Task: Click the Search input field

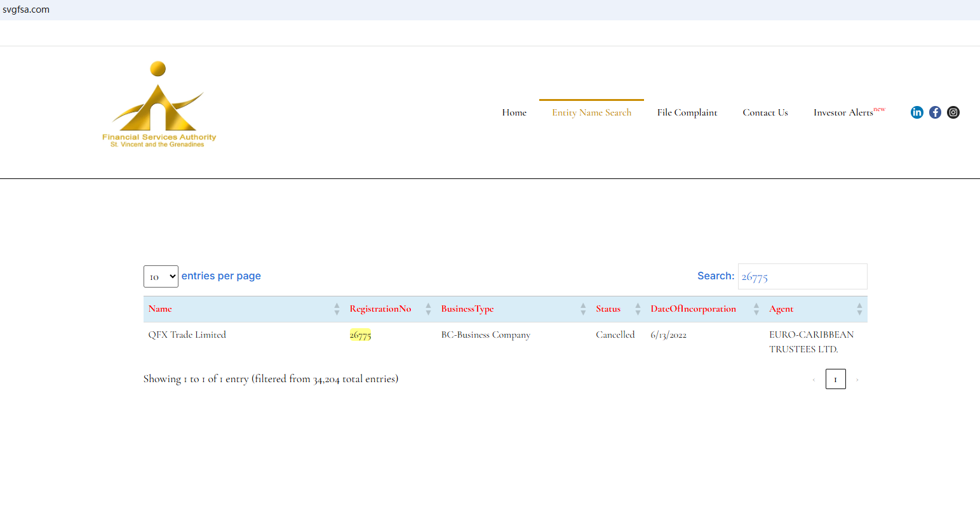Action: click(802, 277)
